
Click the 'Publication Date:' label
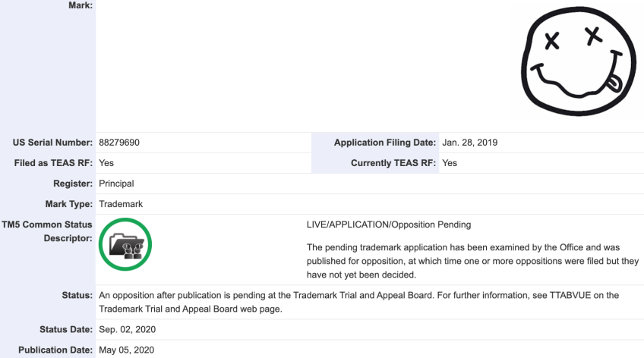pyautogui.click(x=55, y=350)
